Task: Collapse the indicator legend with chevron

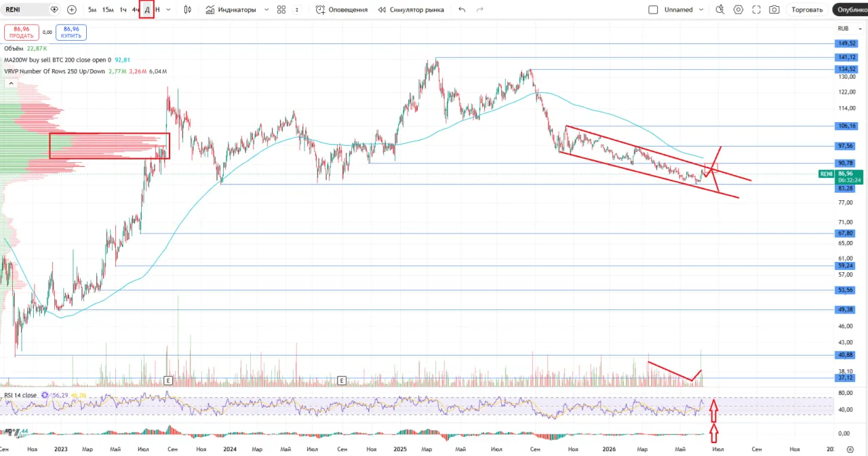Action: (x=12, y=83)
